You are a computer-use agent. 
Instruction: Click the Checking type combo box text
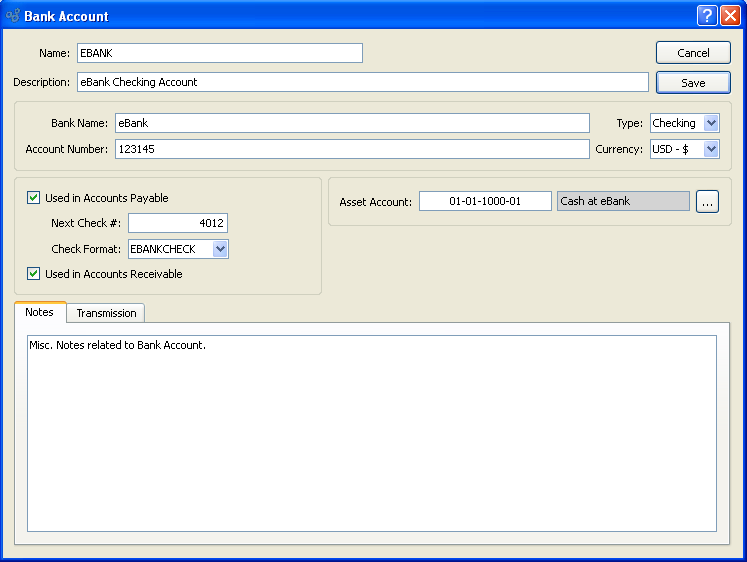[674, 123]
